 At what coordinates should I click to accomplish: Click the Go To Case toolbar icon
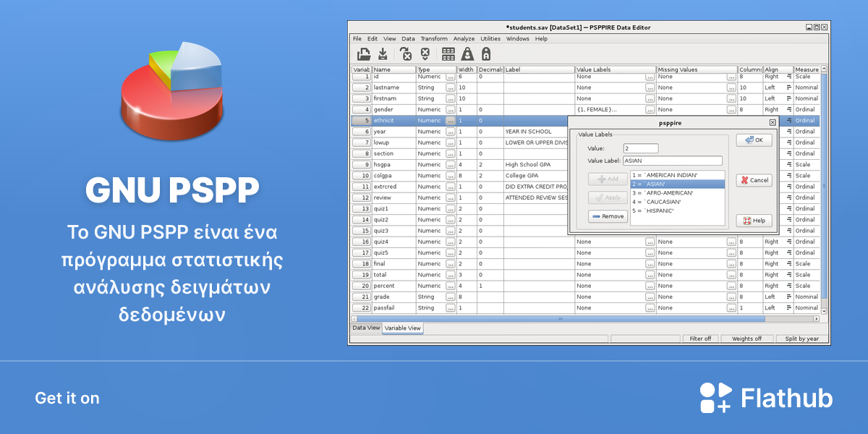click(x=425, y=54)
